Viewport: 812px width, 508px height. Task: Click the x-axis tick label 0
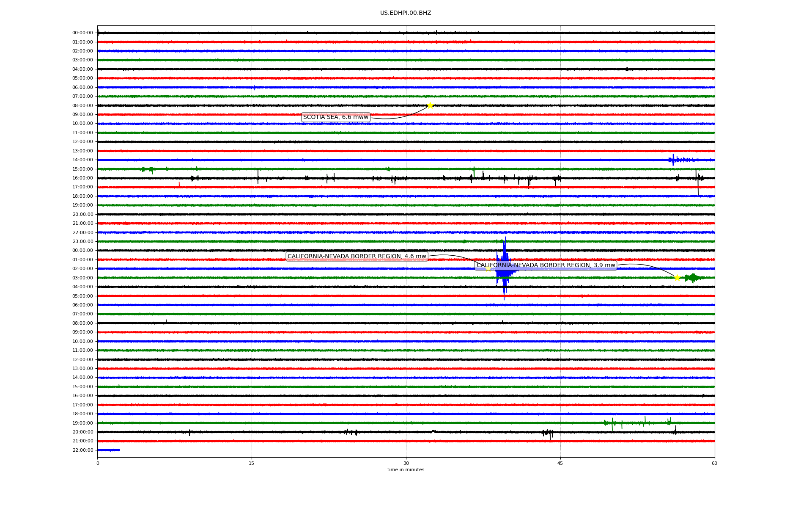click(x=98, y=463)
